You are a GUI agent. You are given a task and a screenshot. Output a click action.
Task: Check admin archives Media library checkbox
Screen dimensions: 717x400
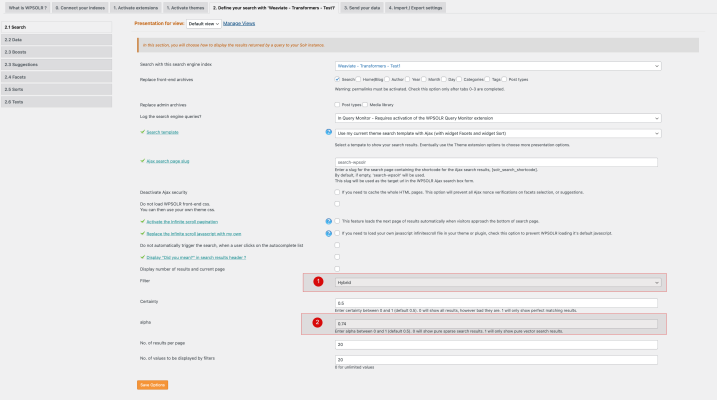(365, 105)
